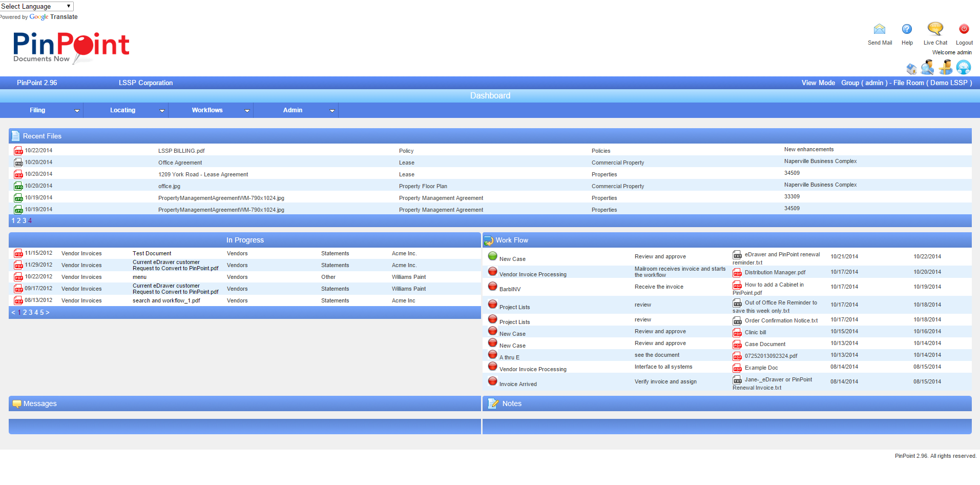The height and width of the screenshot is (485, 980).
Task: Click the red circle next to Invoice Arrived
Action: (492, 381)
